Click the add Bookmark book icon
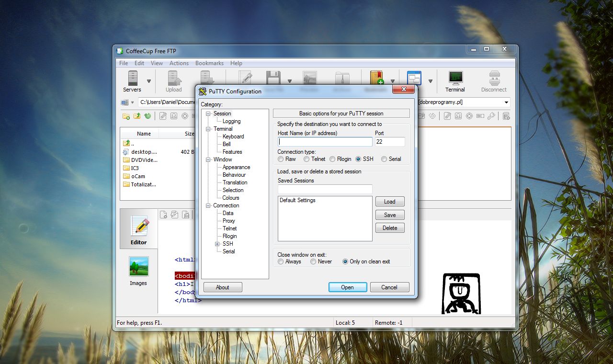 [376, 78]
